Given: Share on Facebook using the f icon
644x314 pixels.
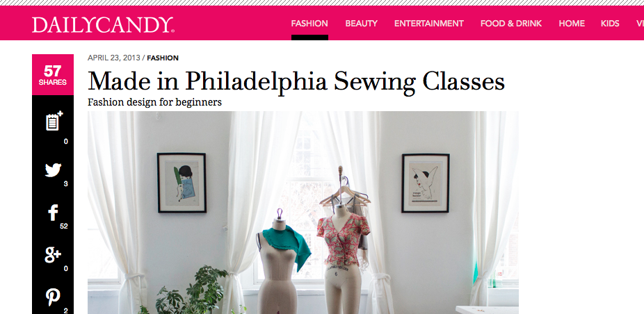Looking at the screenshot, I should tap(53, 213).
